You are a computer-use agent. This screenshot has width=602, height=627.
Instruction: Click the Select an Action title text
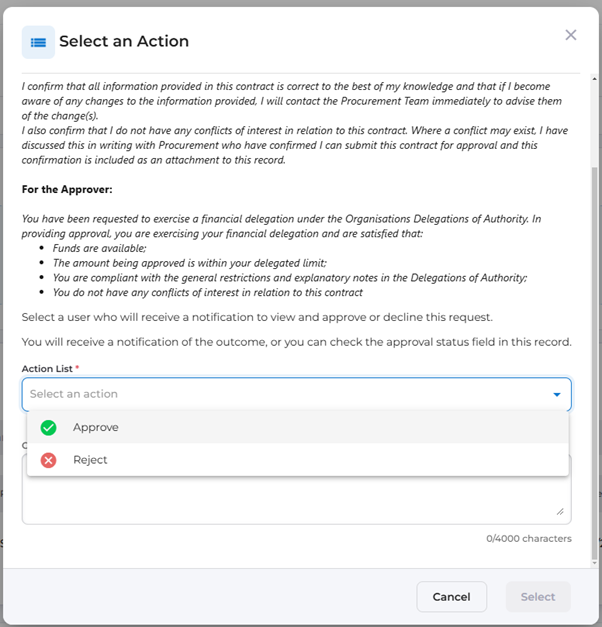(x=124, y=42)
